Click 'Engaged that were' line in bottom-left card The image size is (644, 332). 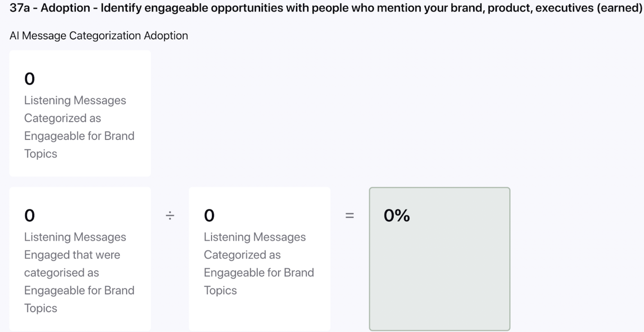tap(72, 255)
